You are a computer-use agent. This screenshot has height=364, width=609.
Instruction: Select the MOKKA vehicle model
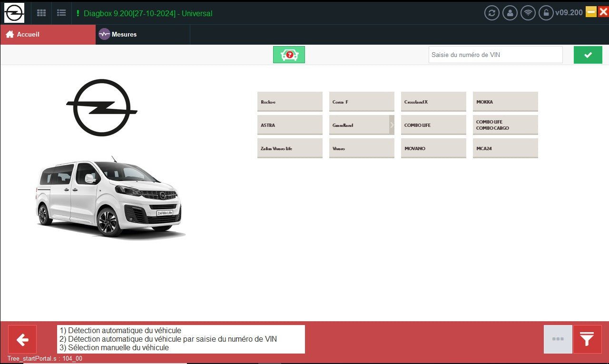(505, 101)
